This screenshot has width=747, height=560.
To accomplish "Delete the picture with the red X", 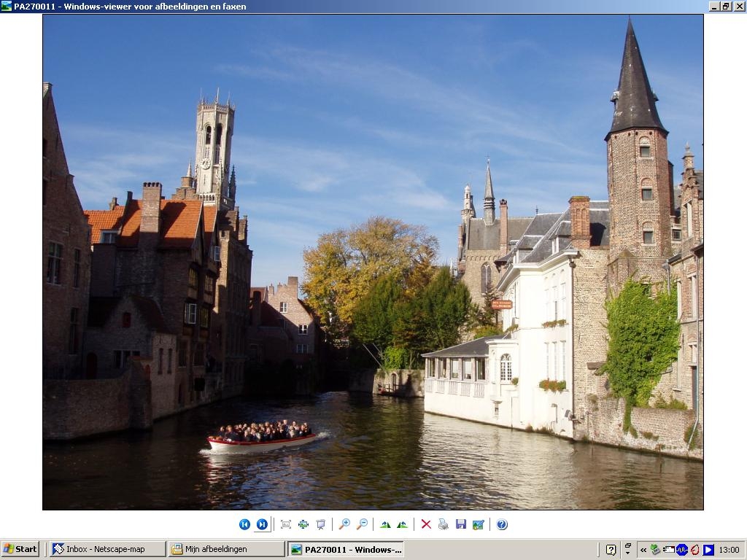I will [426, 524].
